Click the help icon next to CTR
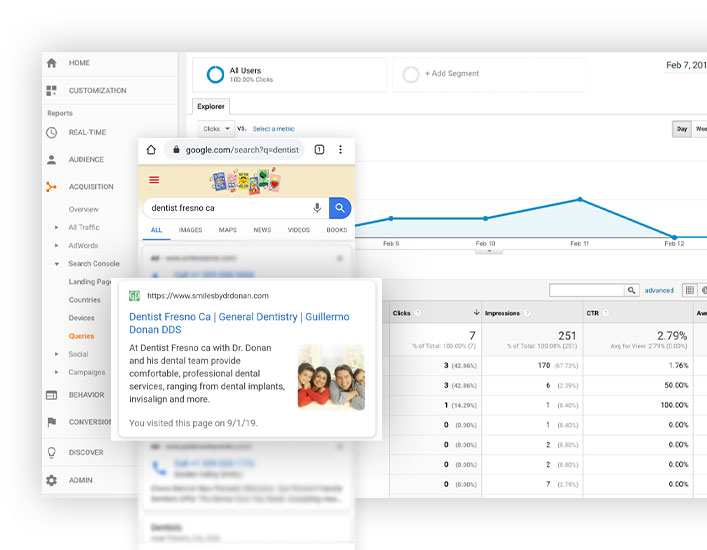Image resolution: width=707 pixels, height=550 pixels. [x=606, y=313]
